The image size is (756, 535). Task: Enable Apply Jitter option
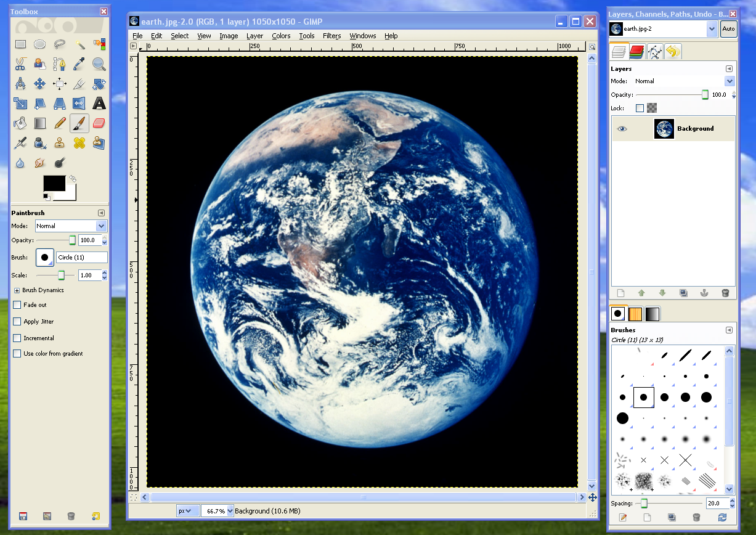(x=17, y=321)
